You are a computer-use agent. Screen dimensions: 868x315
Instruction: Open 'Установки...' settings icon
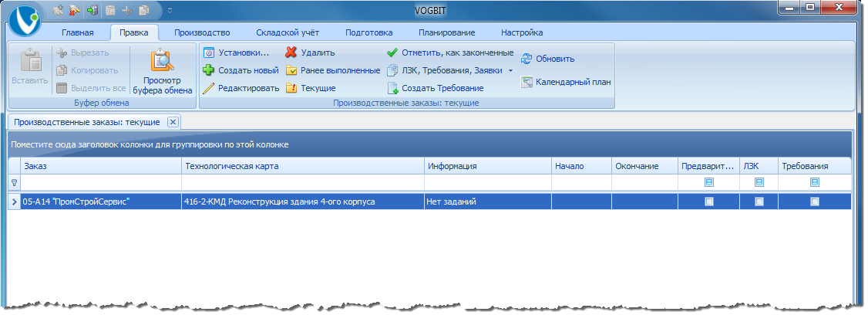(x=208, y=53)
